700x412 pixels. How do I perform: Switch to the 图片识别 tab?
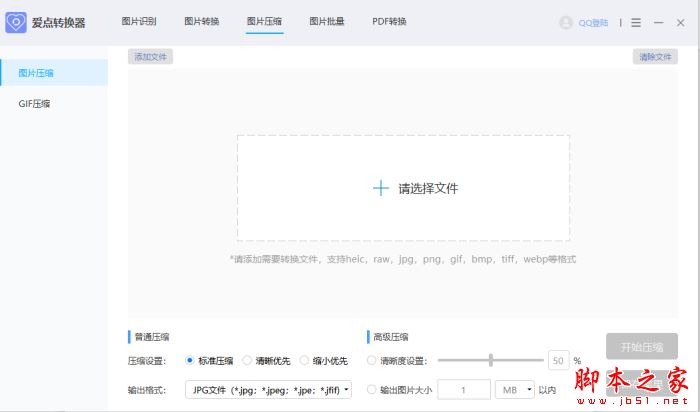(x=138, y=22)
